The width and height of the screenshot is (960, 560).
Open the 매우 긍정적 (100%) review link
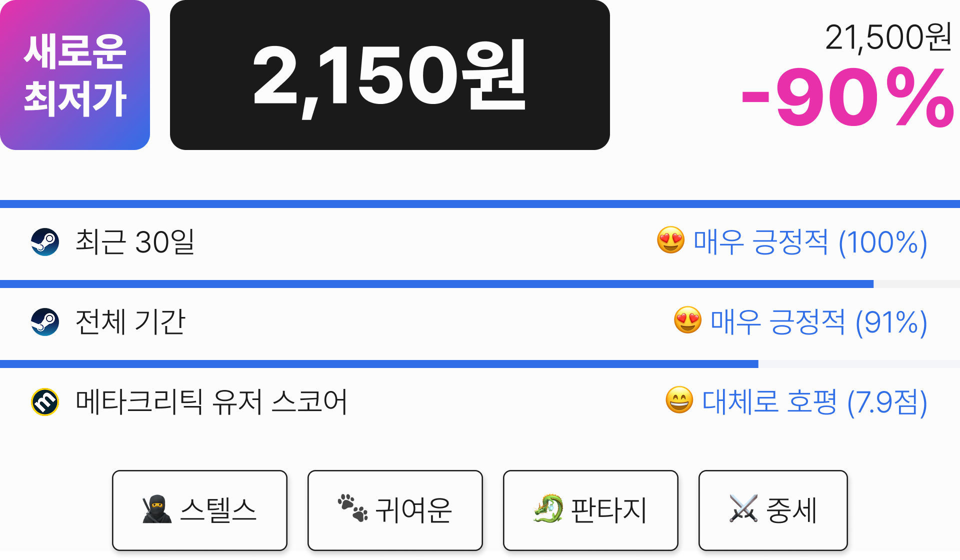[810, 242]
